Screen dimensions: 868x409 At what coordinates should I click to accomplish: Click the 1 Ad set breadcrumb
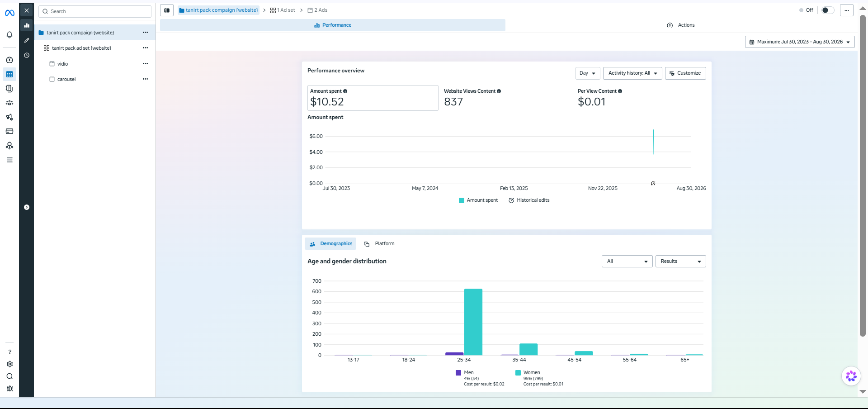point(283,10)
